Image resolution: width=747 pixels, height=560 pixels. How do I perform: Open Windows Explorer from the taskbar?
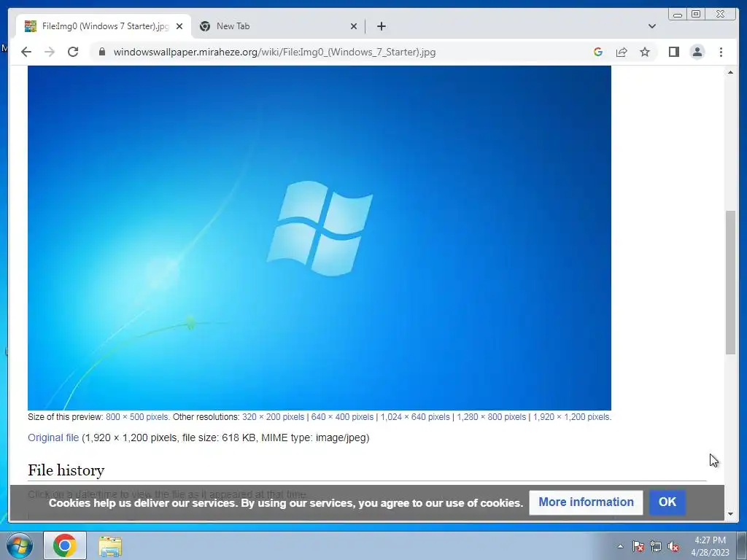pyautogui.click(x=110, y=546)
